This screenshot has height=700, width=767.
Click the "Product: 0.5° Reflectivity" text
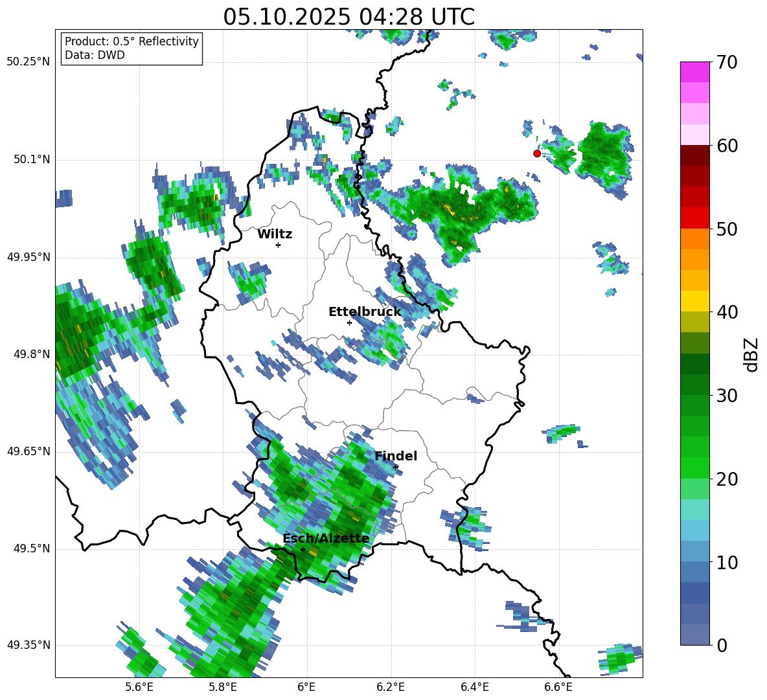(x=132, y=41)
